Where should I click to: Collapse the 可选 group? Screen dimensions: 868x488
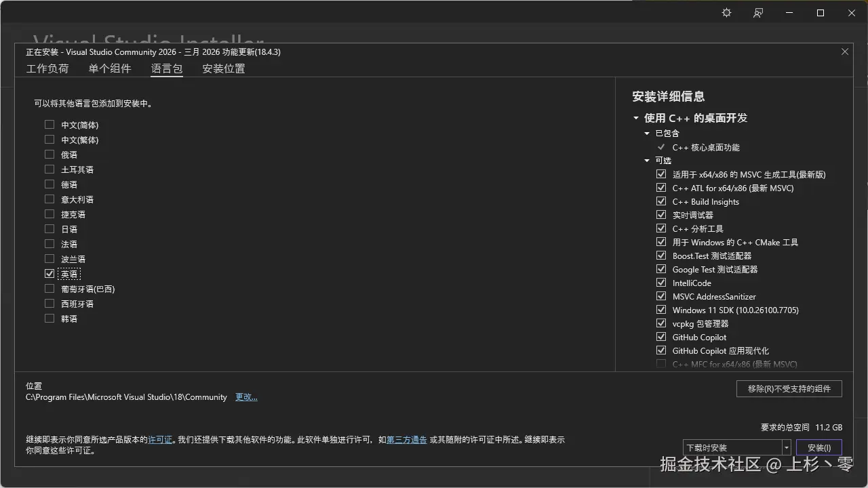pos(647,161)
